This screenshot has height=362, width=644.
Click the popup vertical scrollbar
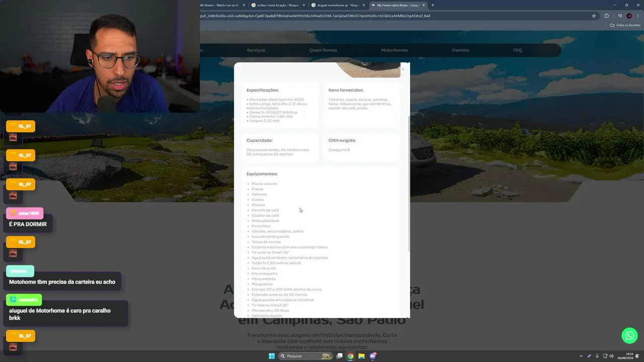[409, 184]
